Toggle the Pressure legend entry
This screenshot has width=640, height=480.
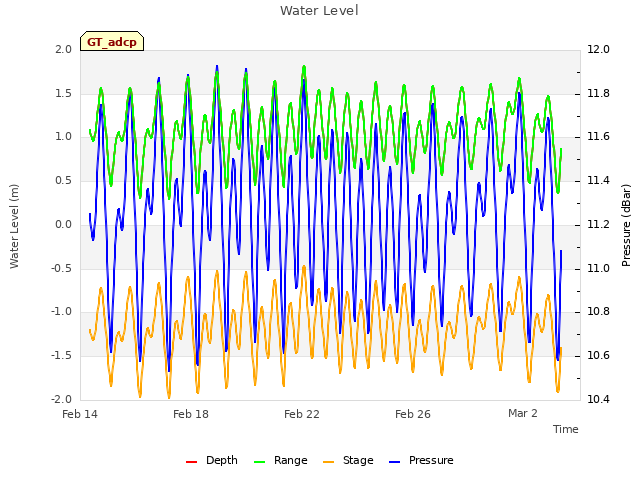click(x=421, y=460)
